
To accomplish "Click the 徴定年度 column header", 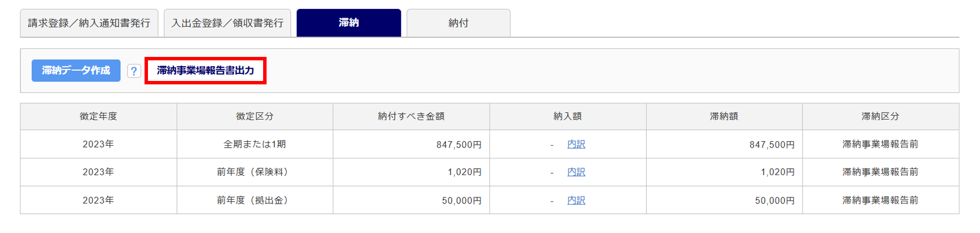I will pos(98,116).
